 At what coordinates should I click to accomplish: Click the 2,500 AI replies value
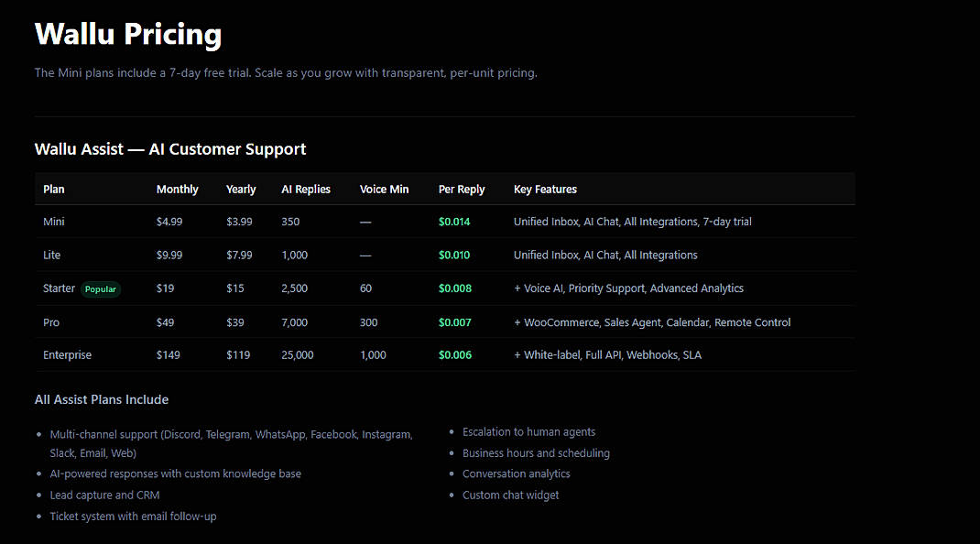[x=294, y=288]
